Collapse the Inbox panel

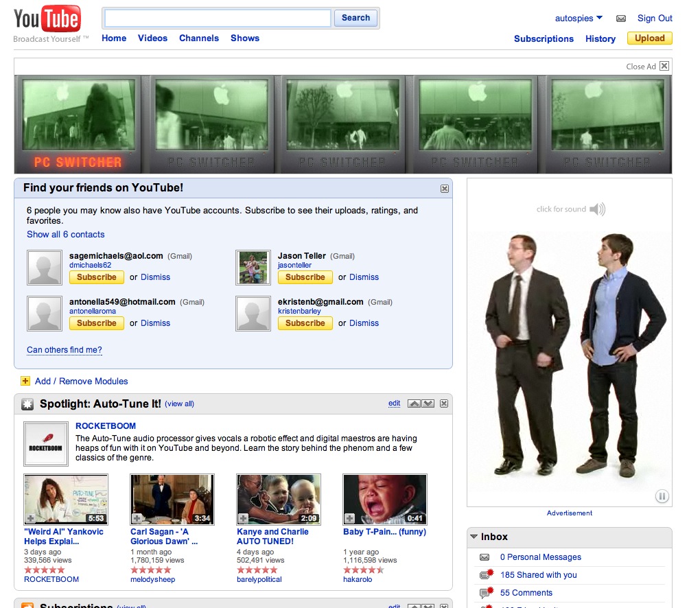pyautogui.click(x=474, y=537)
